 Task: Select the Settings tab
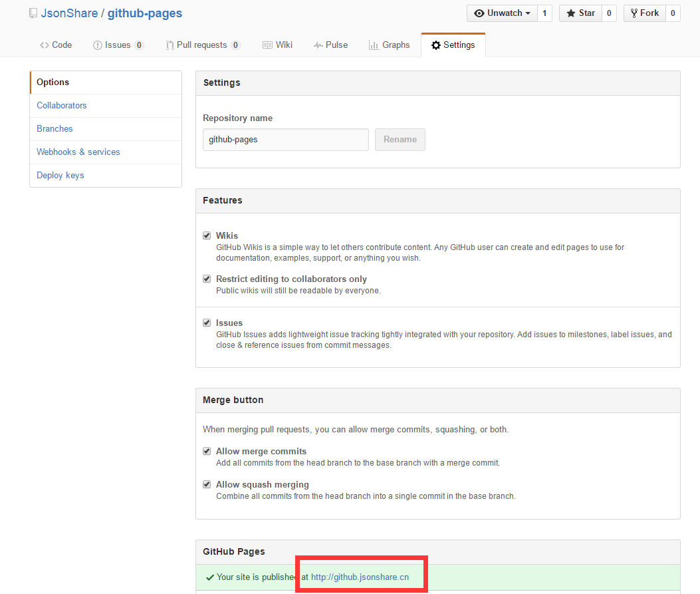coord(453,45)
